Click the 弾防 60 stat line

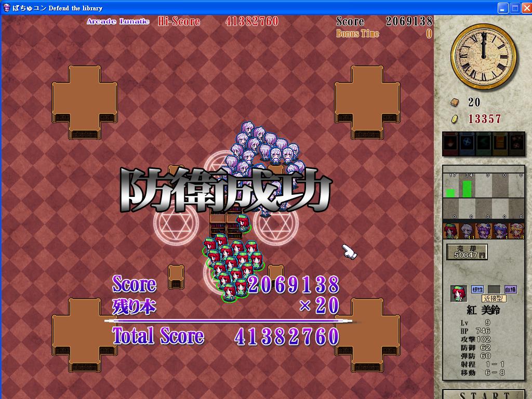pos(475,356)
